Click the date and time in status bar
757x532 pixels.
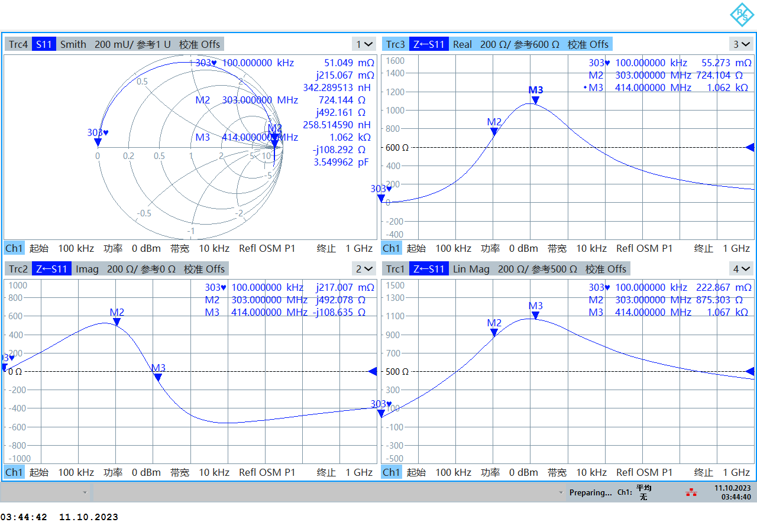coord(732,492)
